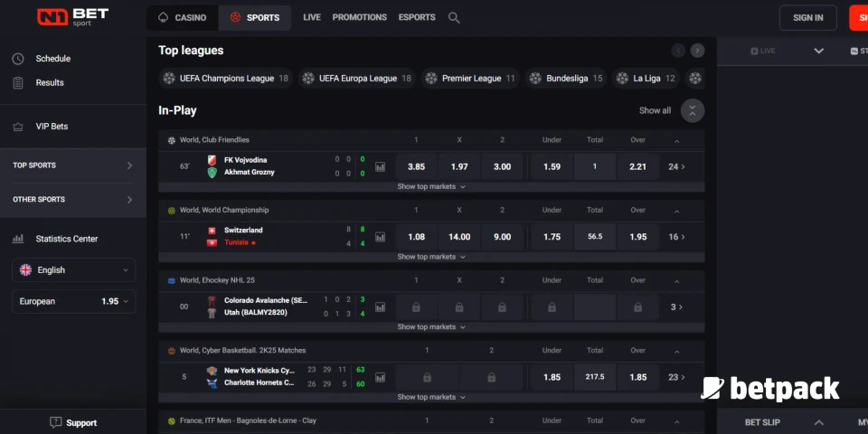Select Over 2.21 for FK Vojvodina match
Screen dimensions: 868x434
637,166
